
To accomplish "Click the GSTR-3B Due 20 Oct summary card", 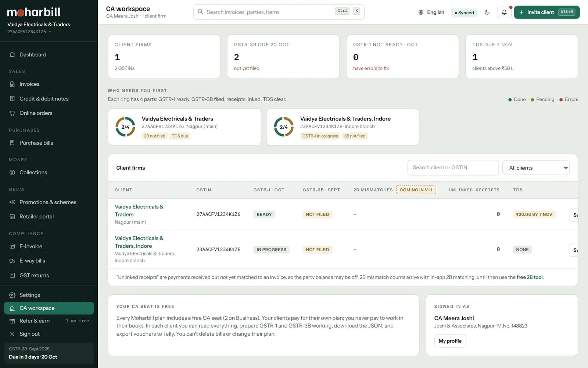I will 283,57.
